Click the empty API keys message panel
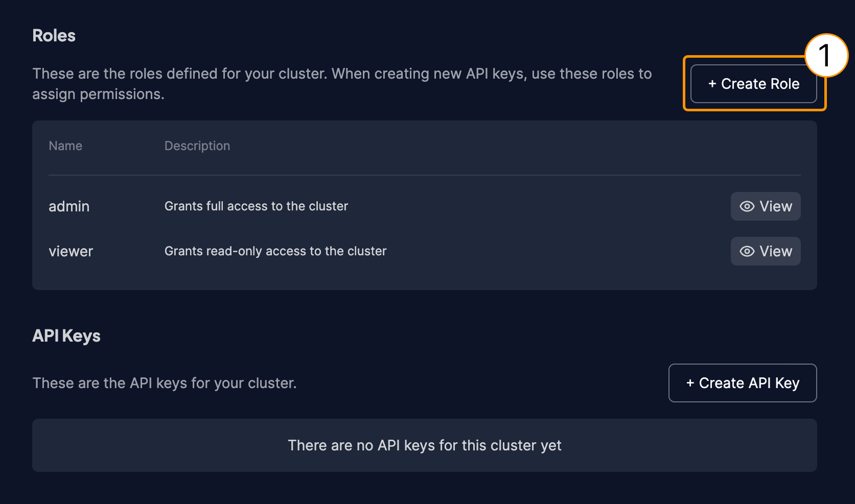Screen dimensions: 855x504 [x=425, y=445]
